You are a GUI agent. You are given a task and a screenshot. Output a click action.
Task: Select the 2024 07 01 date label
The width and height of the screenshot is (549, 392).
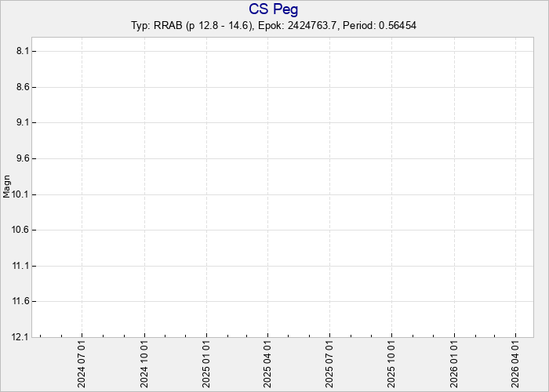tap(82, 363)
